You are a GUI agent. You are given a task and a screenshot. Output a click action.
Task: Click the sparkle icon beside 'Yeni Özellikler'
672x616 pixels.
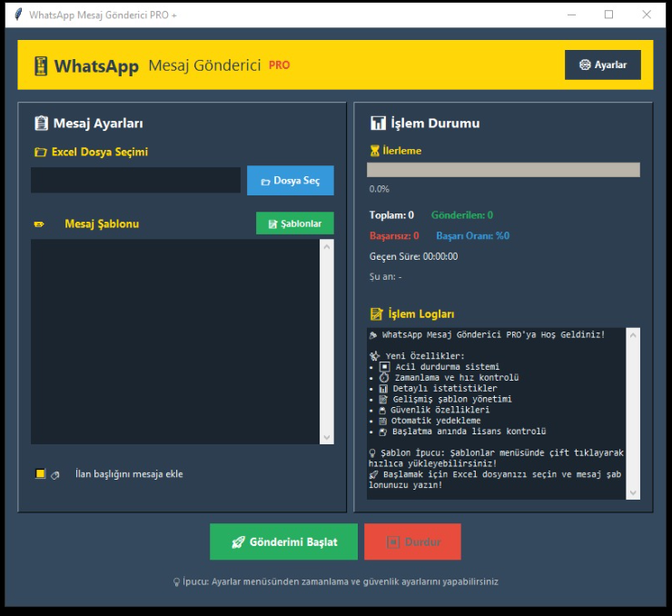point(374,356)
